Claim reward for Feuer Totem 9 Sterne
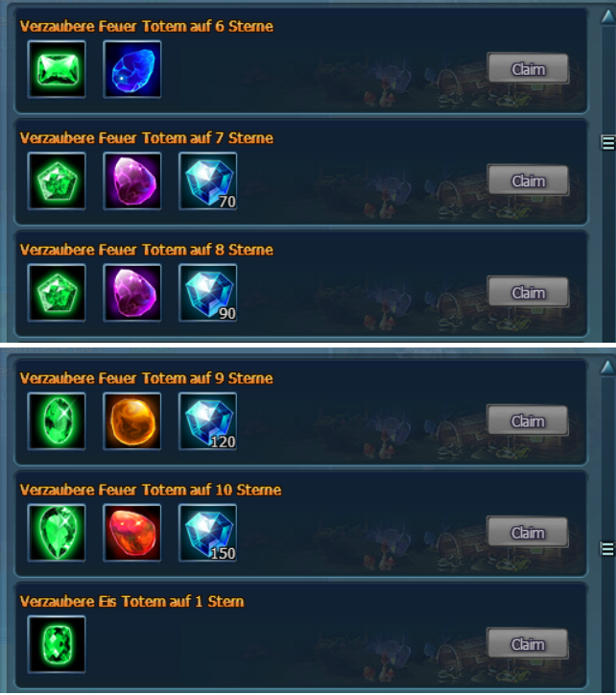This screenshot has height=695, width=616. coord(528,420)
